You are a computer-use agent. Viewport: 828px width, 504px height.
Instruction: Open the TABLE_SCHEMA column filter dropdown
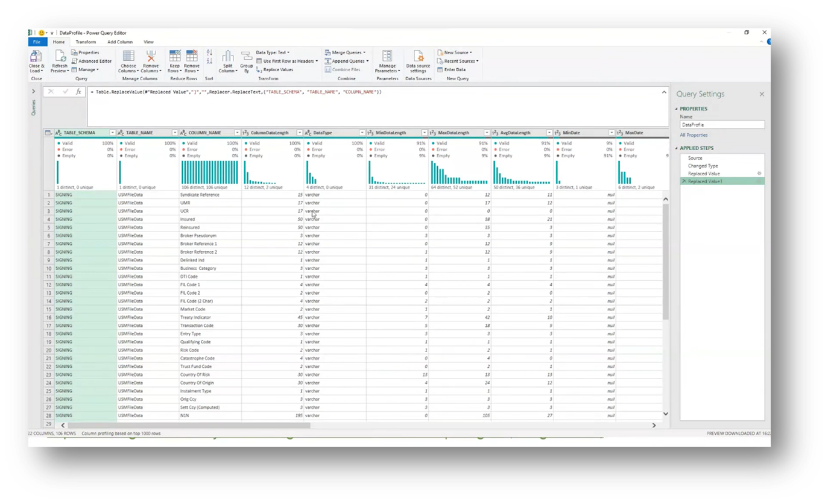tap(112, 133)
